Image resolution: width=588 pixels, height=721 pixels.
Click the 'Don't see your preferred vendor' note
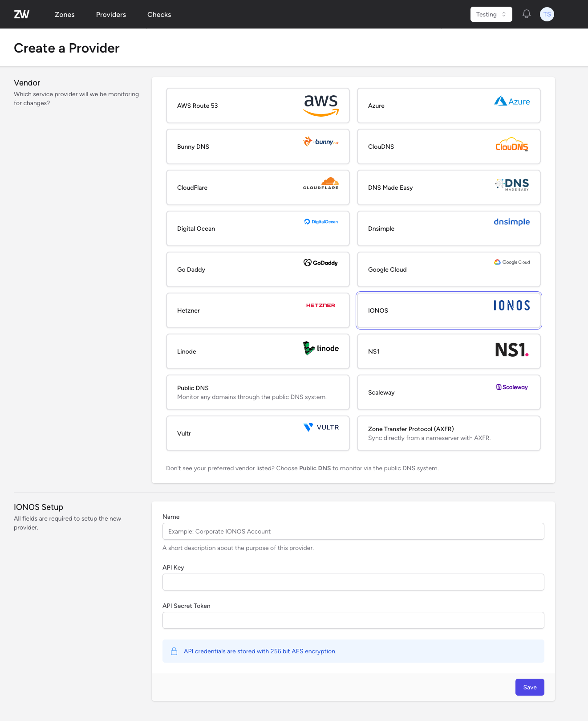(302, 468)
